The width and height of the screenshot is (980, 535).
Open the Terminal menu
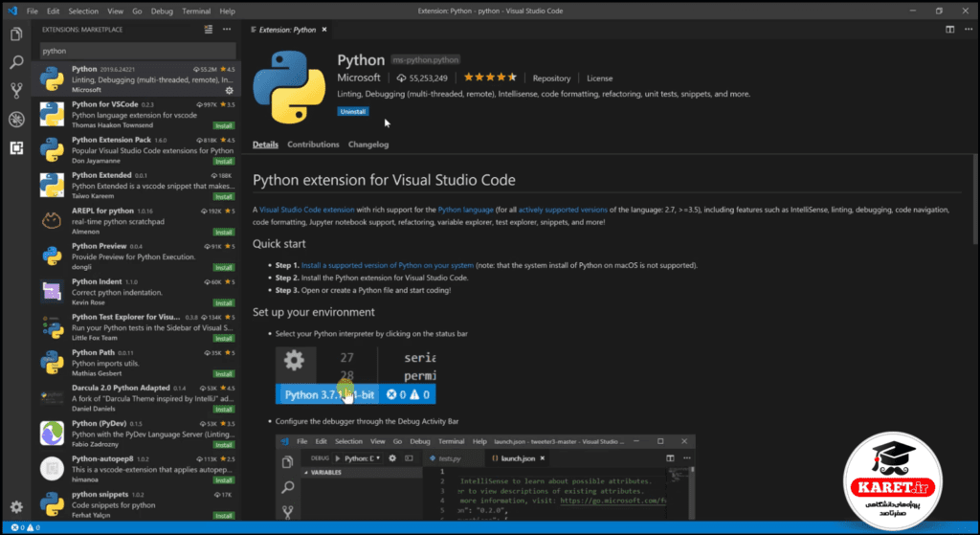tap(196, 11)
